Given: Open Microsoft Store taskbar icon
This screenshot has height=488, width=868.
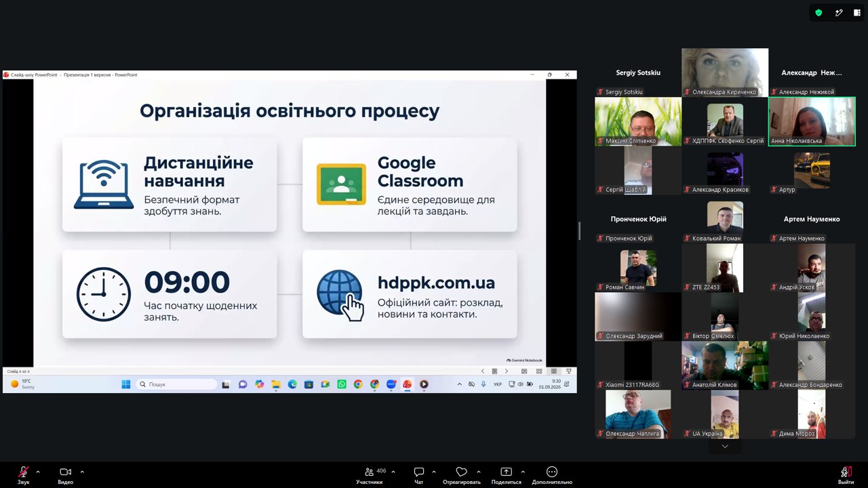Looking at the screenshot, I should [x=309, y=384].
